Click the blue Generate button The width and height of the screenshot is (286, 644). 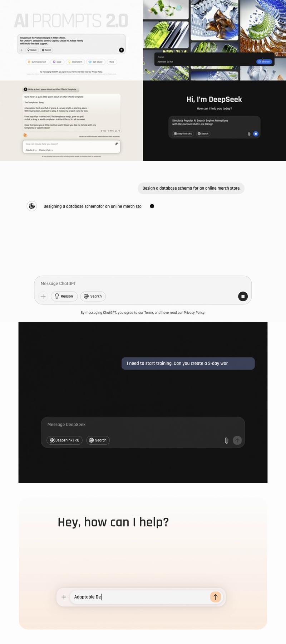[264, 62]
